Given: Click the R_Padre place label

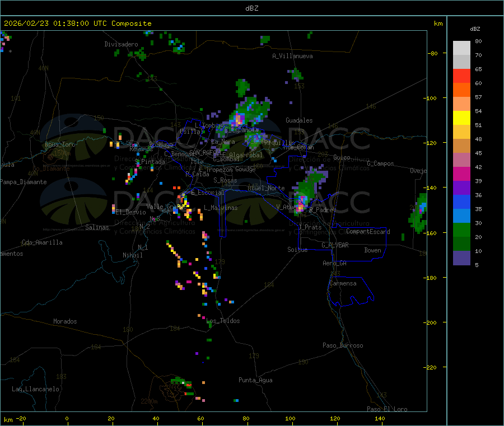Looking at the screenshot, I should click(x=321, y=210).
